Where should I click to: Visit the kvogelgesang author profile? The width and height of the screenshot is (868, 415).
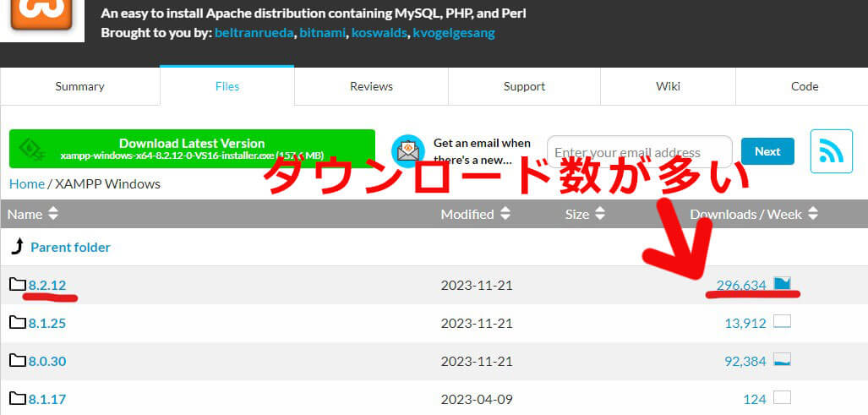[x=454, y=33]
